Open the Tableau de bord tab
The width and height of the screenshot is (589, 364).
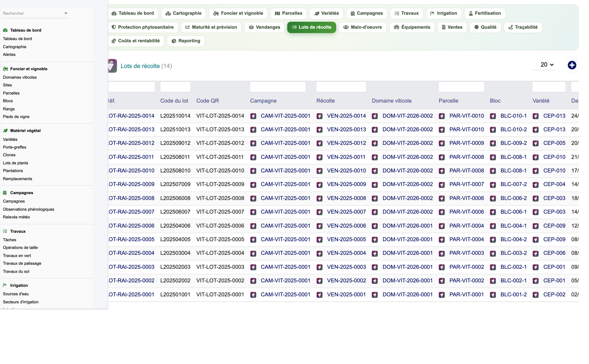click(x=133, y=13)
